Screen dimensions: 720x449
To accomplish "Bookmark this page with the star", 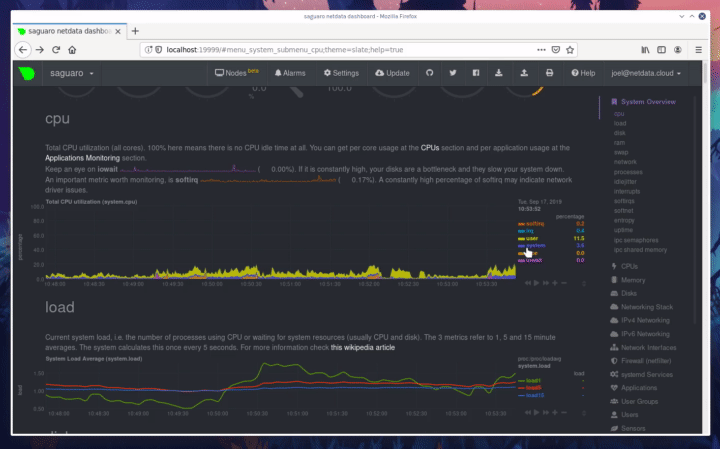I will [x=570, y=50].
